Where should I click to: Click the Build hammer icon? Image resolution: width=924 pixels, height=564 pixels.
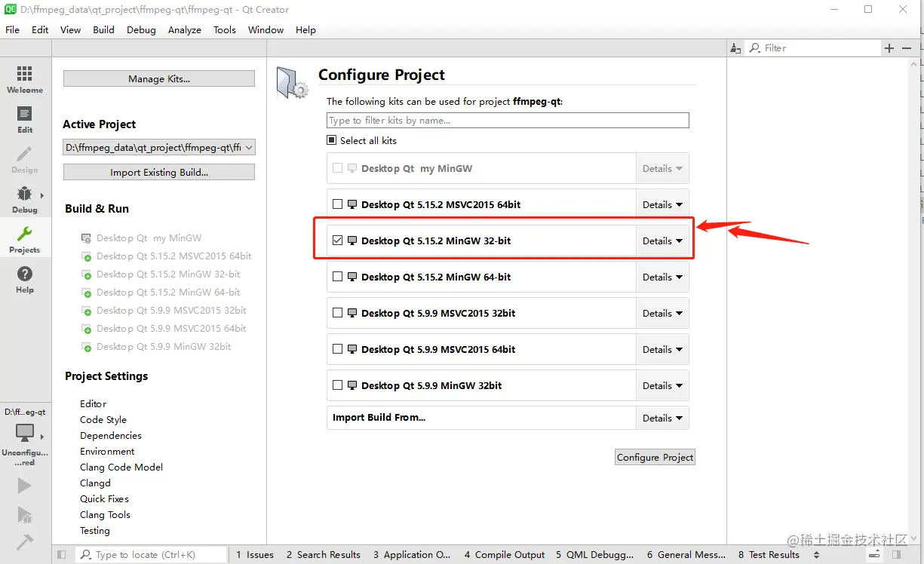(x=25, y=542)
